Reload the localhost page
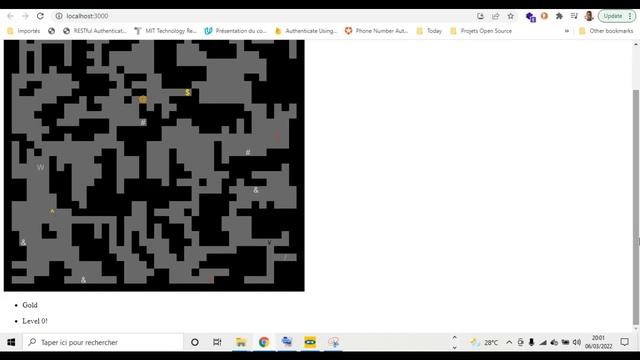The image size is (640, 360). point(40,16)
